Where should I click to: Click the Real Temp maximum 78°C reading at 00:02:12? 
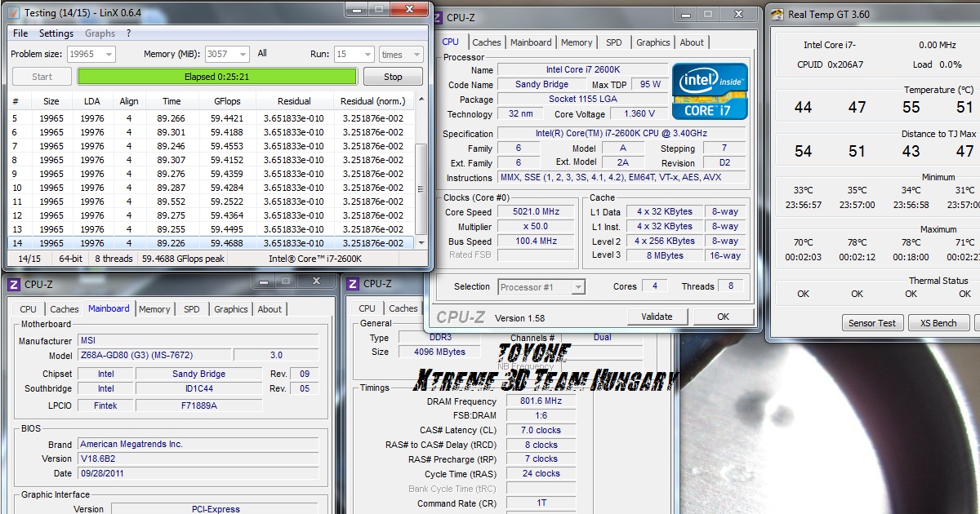coord(857,242)
